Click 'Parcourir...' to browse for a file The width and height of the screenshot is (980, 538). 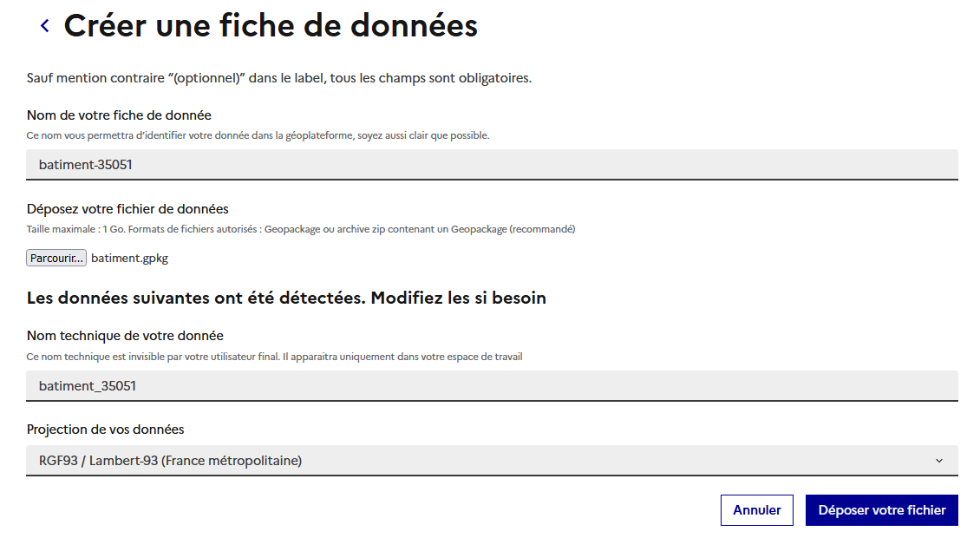pyautogui.click(x=56, y=258)
